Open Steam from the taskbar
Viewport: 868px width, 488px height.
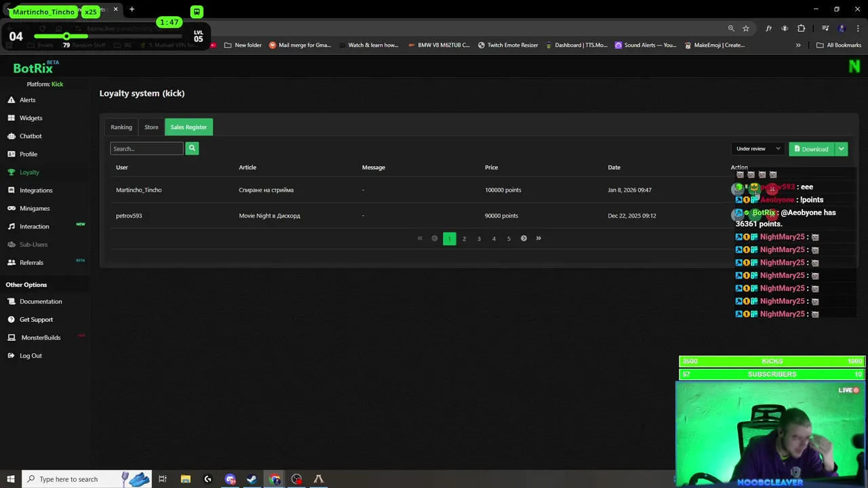pyautogui.click(x=252, y=479)
